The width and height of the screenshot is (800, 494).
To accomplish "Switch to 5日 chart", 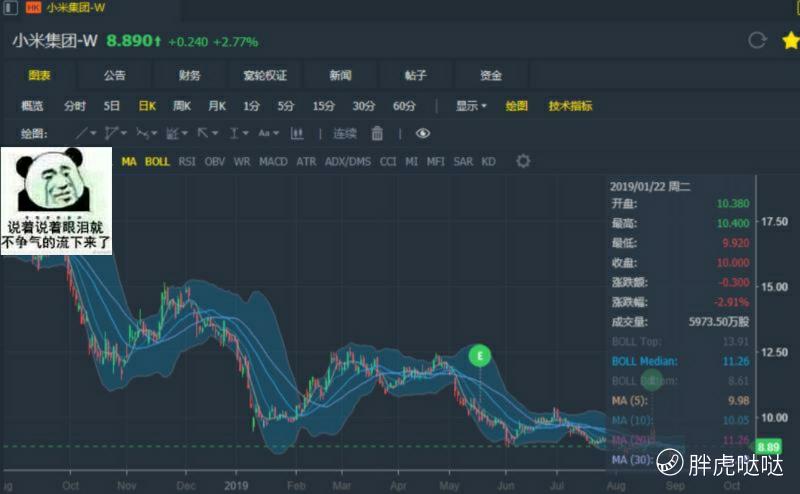I will (112, 106).
